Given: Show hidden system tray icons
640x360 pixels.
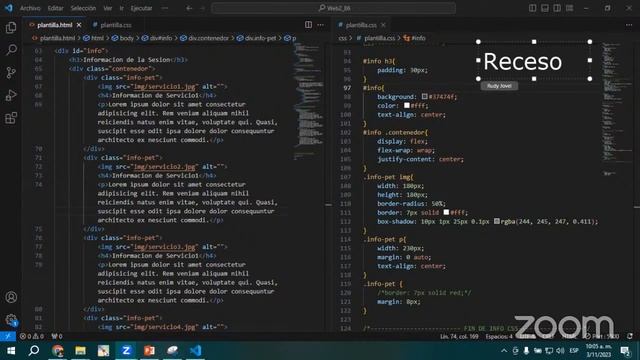Looking at the screenshot, I should click(504, 351).
